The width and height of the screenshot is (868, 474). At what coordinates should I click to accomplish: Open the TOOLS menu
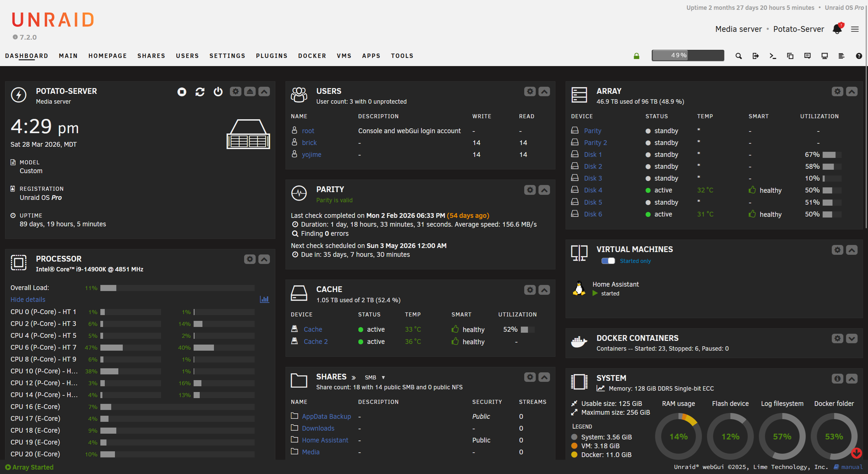(x=402, y=56)
